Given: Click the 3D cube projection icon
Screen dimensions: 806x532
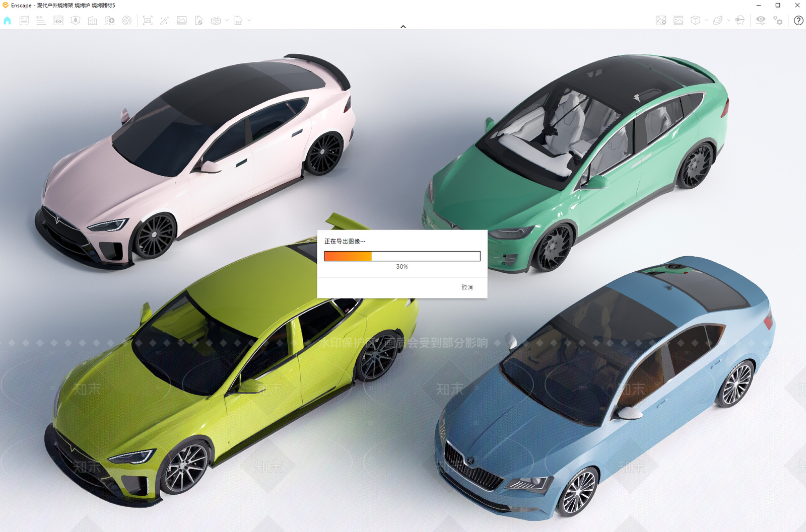Looking at the screenshot, I should coord(696,21).
